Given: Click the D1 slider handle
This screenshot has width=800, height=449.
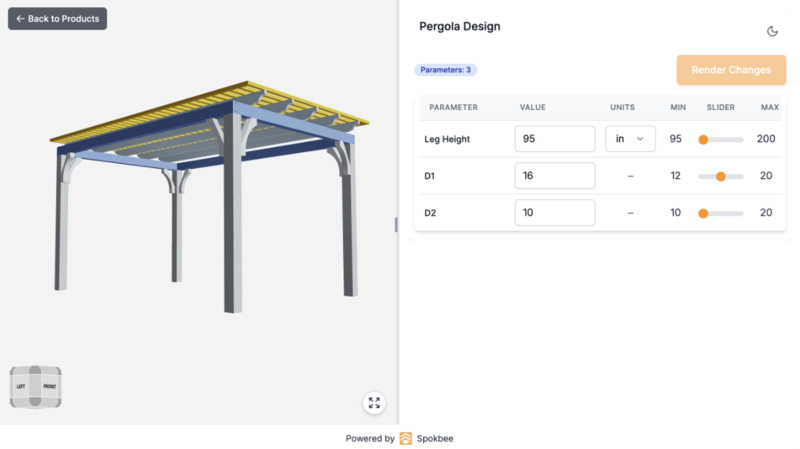Looking at the screenshot, I should click(720, 176).
